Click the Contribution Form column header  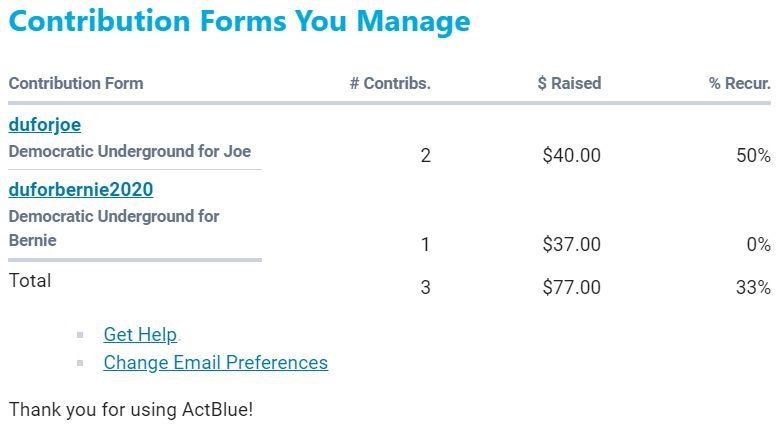(76, 83)
